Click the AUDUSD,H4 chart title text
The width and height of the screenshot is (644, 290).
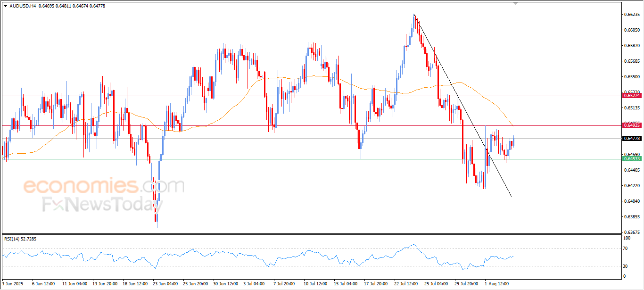click(23, 6)
